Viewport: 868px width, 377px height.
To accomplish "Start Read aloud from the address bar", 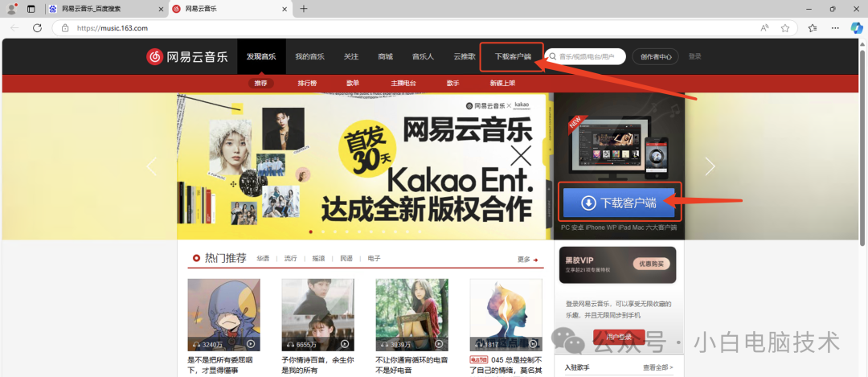I will 764,27.
